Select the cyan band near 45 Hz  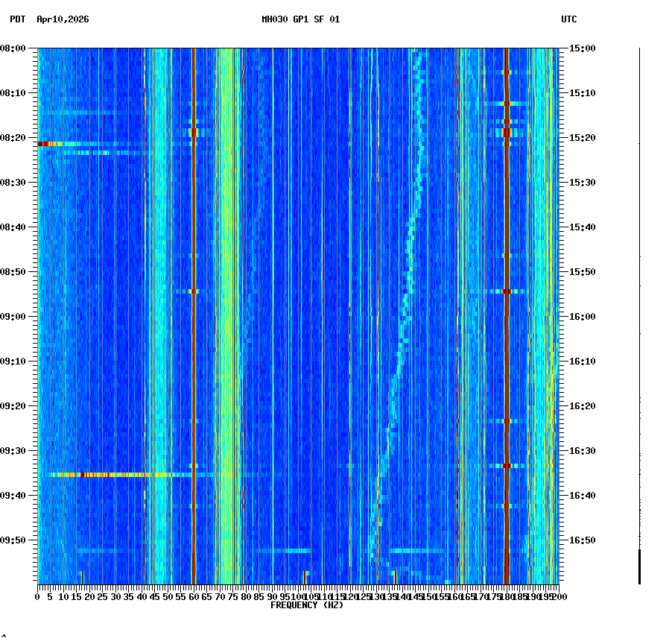(156, 298)
